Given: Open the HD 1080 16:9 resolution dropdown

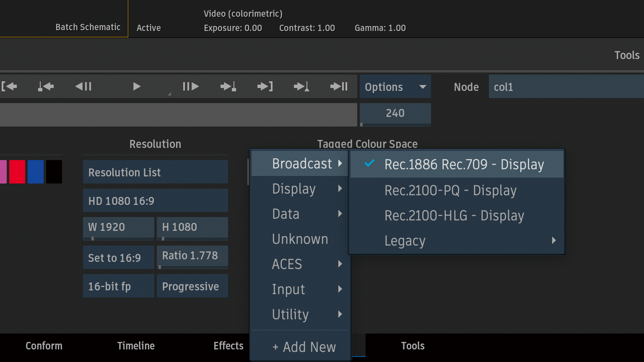Looking at the screenshot, I should [155, 201].
